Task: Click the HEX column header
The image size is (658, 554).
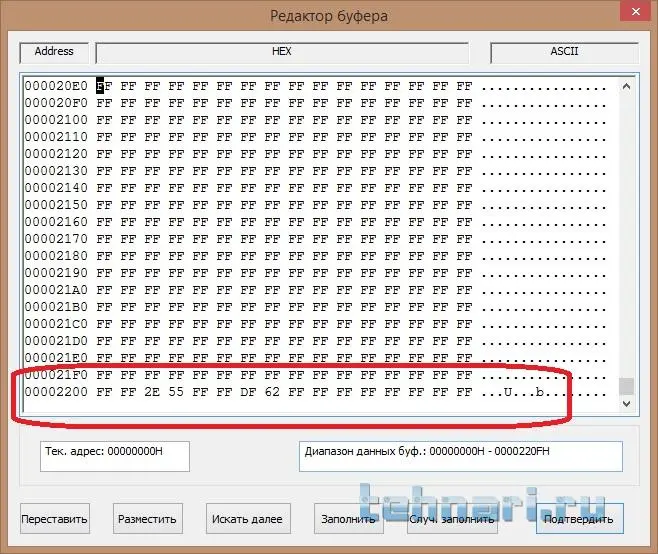Action: click(x=282, y=52)
